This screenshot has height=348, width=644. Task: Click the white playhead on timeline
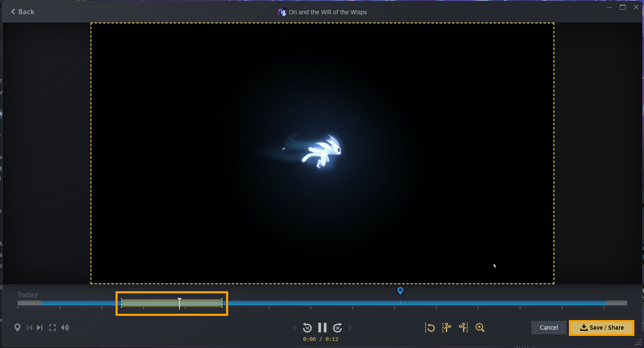tap(179, 303)
